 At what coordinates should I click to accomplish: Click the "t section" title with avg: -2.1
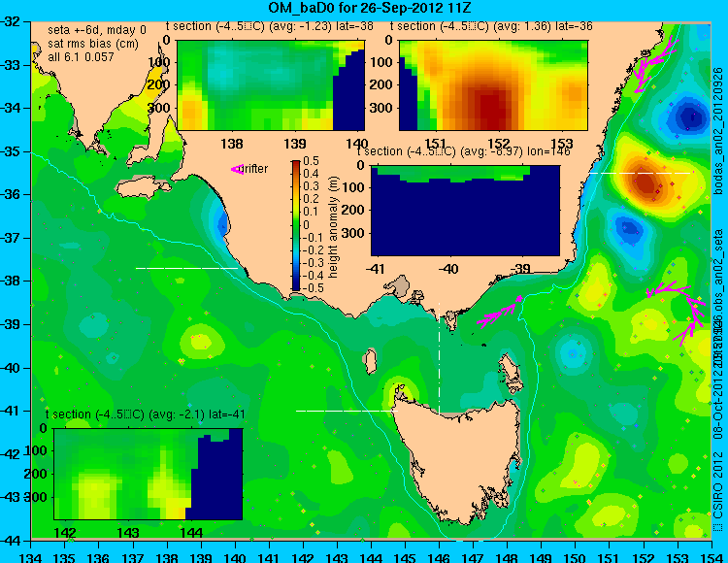click(146, 414)
